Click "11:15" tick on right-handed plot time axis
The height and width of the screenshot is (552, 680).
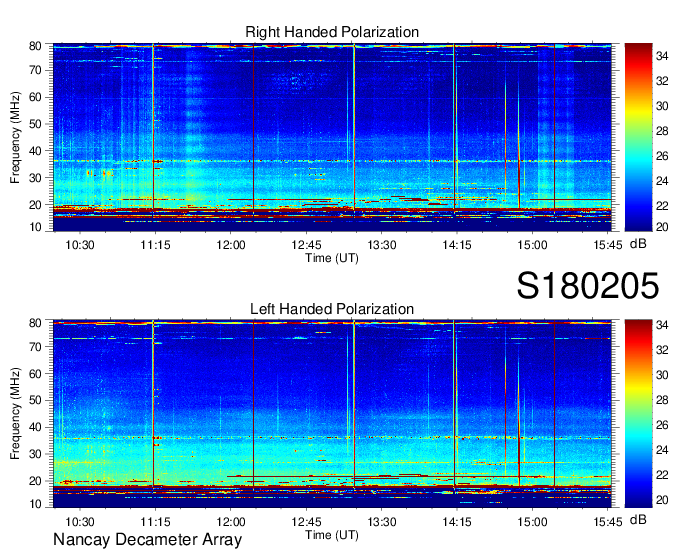point(155,245)
